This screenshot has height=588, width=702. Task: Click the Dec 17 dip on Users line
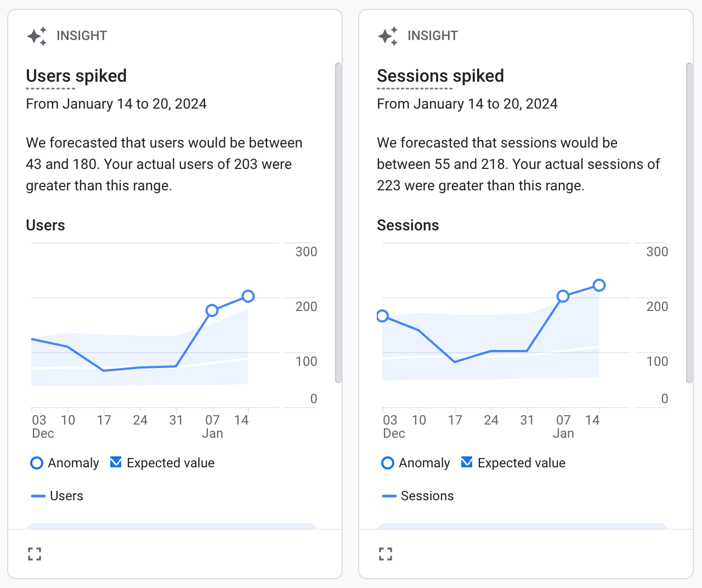click(104, 371)
